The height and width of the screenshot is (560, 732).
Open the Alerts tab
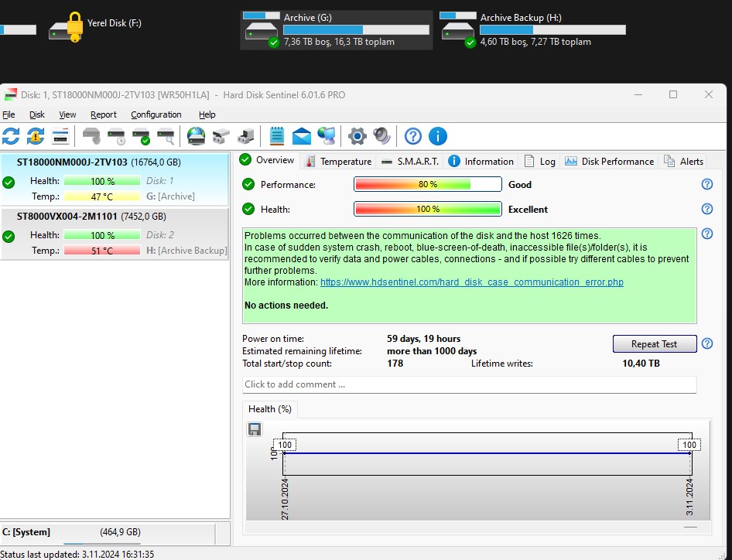684,162
